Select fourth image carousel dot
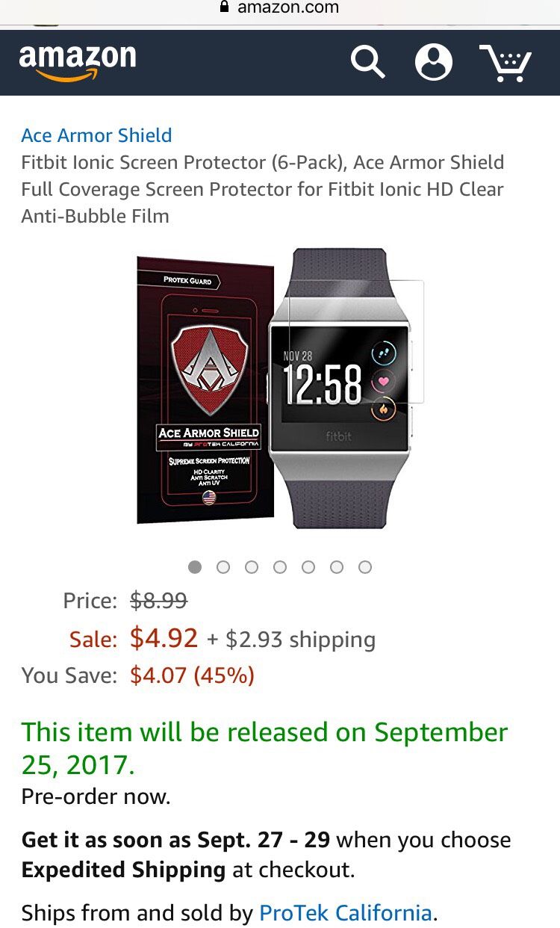Screen dimensions: 560x928 point(280,567)
